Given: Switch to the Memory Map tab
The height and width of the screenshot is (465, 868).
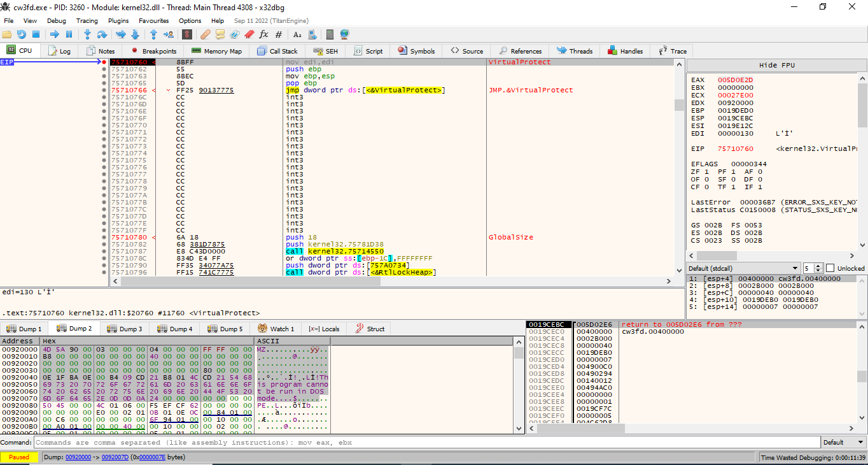Looking at the screenshot, I should click(x=216, y=51).
